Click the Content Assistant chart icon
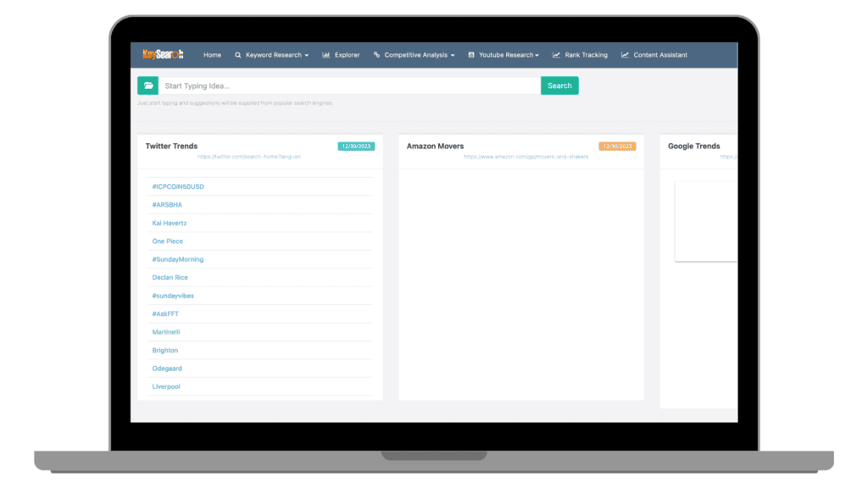This screenshot has width=868, height=488. click(x=625, y=55)
